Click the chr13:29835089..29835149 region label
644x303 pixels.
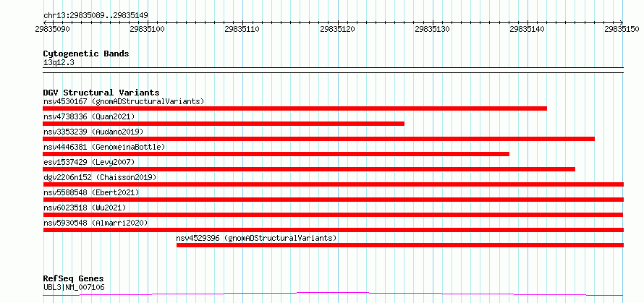pyautogui.click(x=96, y=15)
